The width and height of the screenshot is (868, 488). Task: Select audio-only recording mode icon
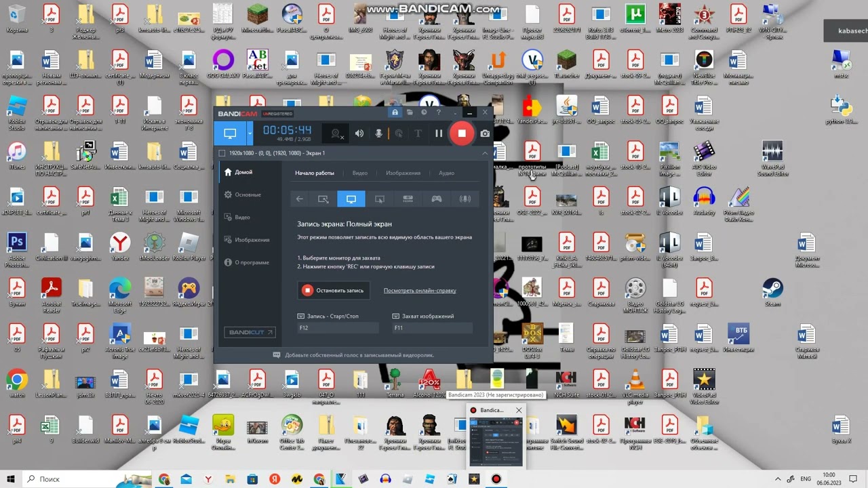click(x=465, y=199)
